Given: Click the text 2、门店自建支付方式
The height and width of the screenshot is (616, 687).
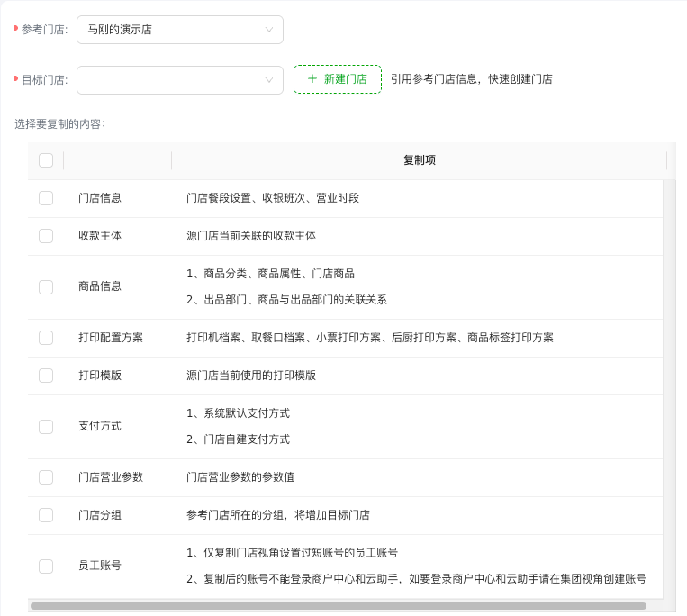Looking at the screenshot, I should [238, 439].
